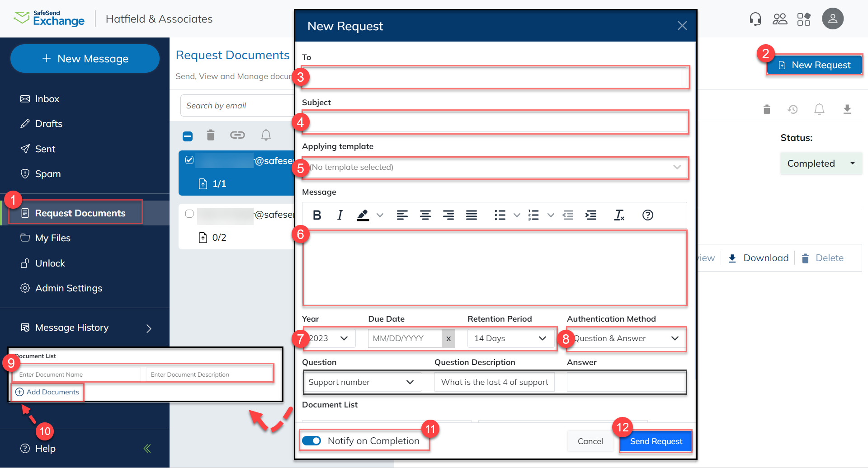
Task: Click the text highlight color icon
Action: pos(363,215)
